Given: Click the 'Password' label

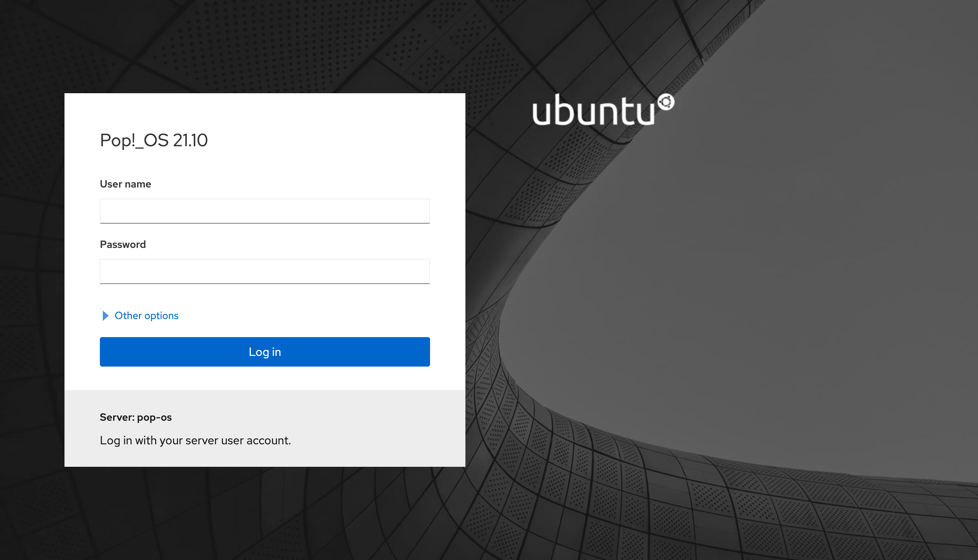Looking at the screenshot, I should (x=123, y=244).
